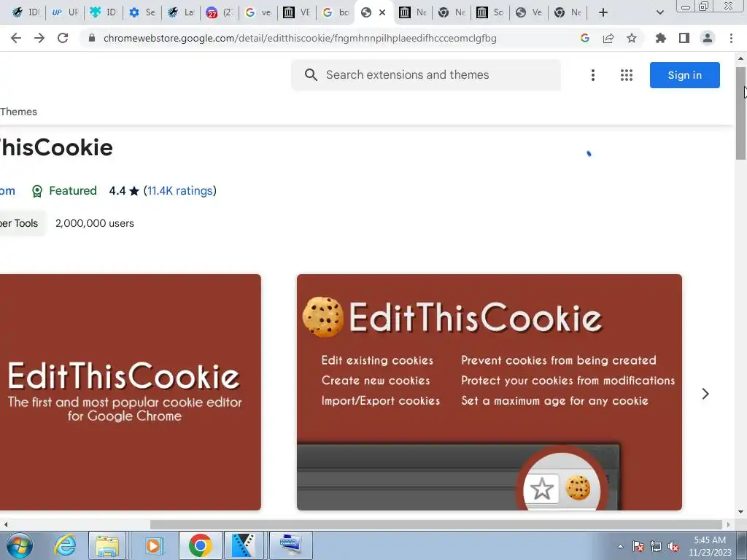747x560 pixels.
Task: Open the new tab with plus icon
Action: click(x=603, y=12)
